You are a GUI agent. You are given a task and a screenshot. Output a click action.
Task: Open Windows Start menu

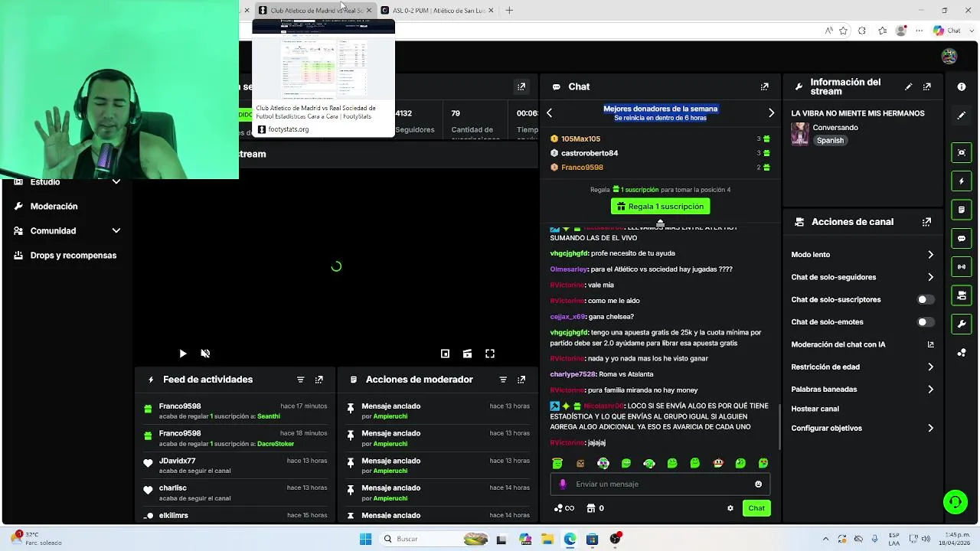(365, 539)
